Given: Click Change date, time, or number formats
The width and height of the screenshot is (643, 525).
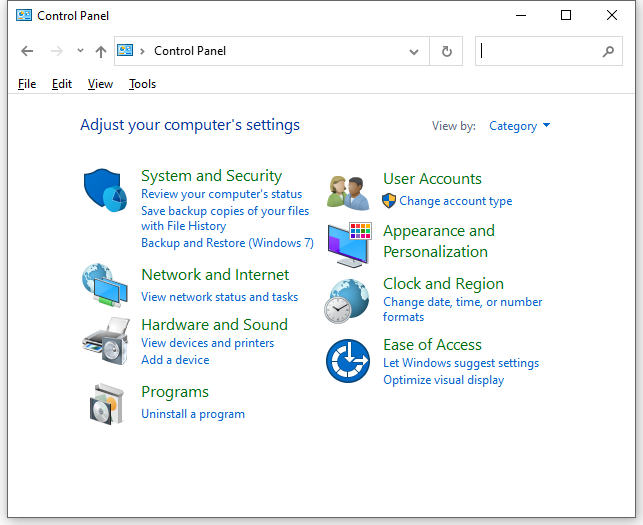Looking at the screenshot, I should 463,309.
